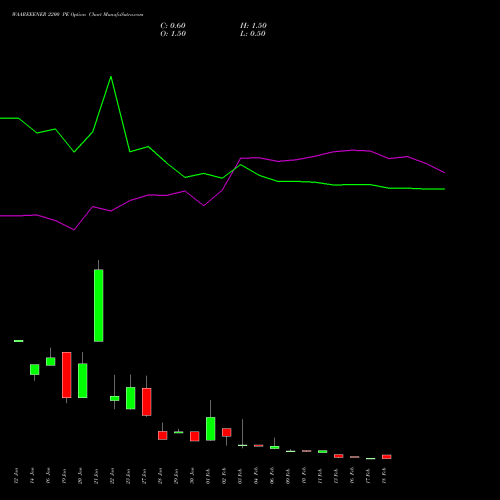Click the chart title text at top left

coord(78,15)
